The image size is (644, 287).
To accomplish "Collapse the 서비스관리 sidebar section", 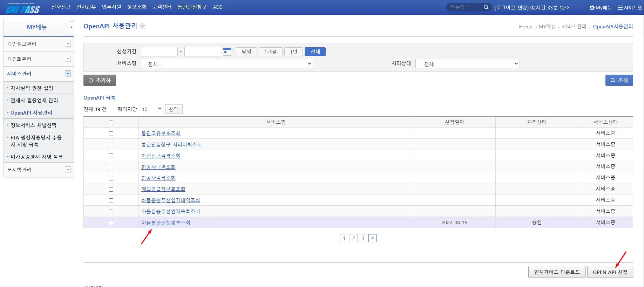I will [68, 74].
